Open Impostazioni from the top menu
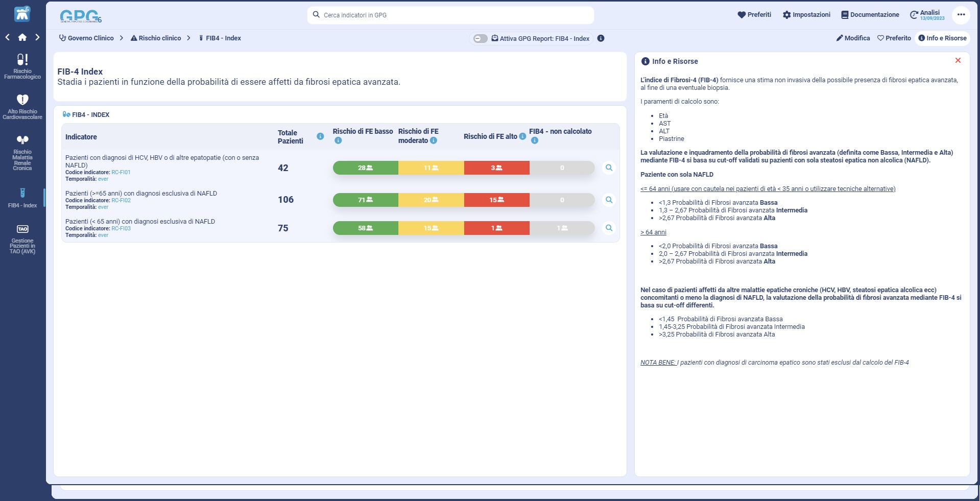Image resolution: width=980 pixels, height=501 pixels. tap(806, 15)
